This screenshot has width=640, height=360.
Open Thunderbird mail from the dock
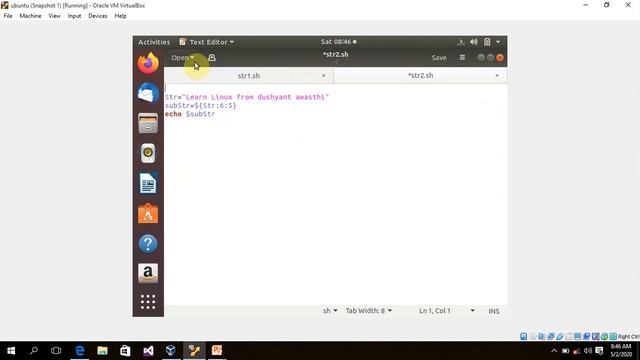tap(148, 93)
